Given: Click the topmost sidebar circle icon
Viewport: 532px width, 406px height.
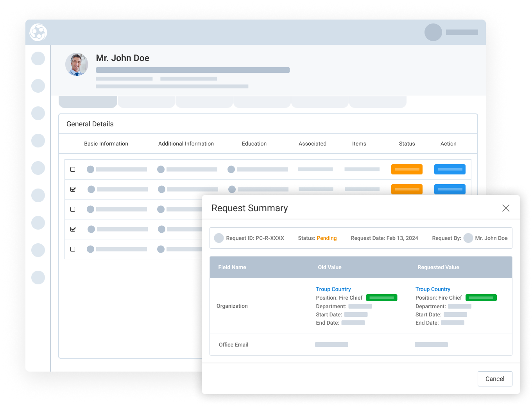Looking at the screenshot, I should [38, 59].
